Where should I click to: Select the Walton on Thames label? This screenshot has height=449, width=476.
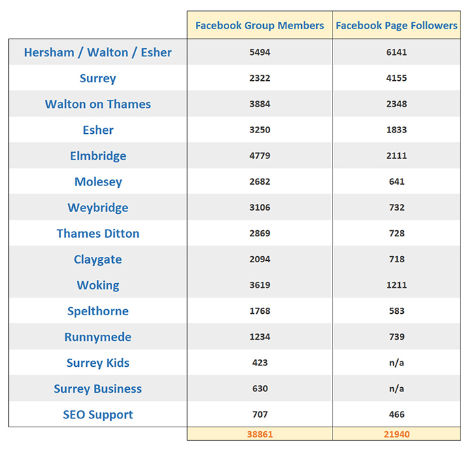tap(98, 104)
